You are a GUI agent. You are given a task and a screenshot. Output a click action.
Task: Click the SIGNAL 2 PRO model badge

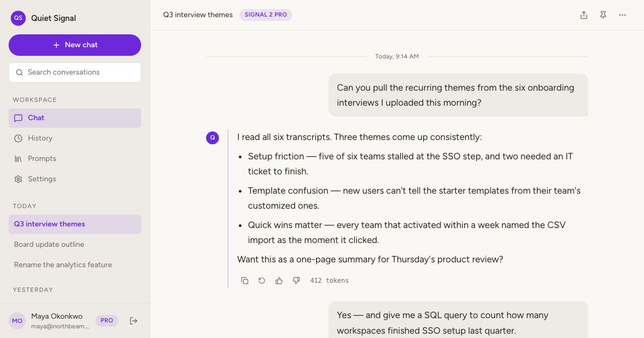[x=266, y=15]
